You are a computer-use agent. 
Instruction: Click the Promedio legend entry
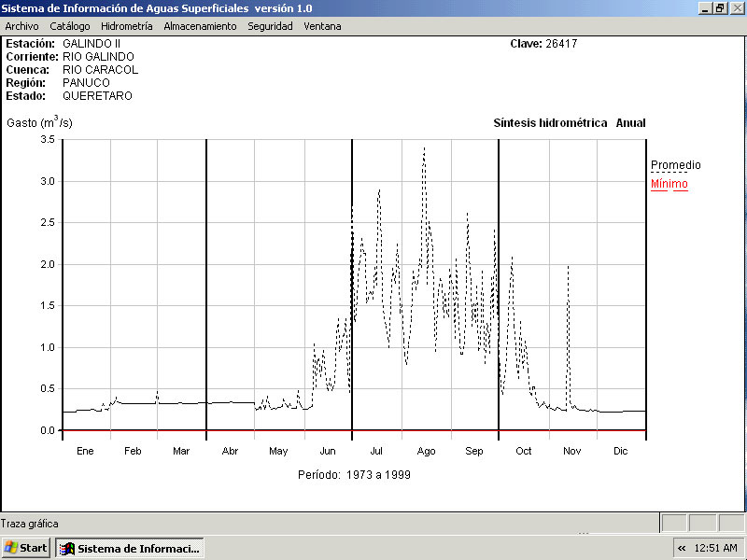pos(675,165)
